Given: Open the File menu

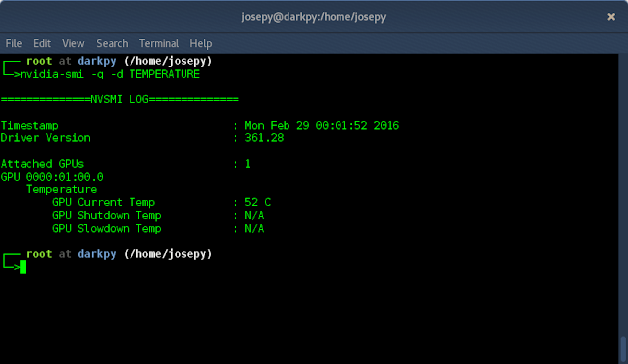Looking at the screenshot, I should pyautogui.click(x=14, y=43).
